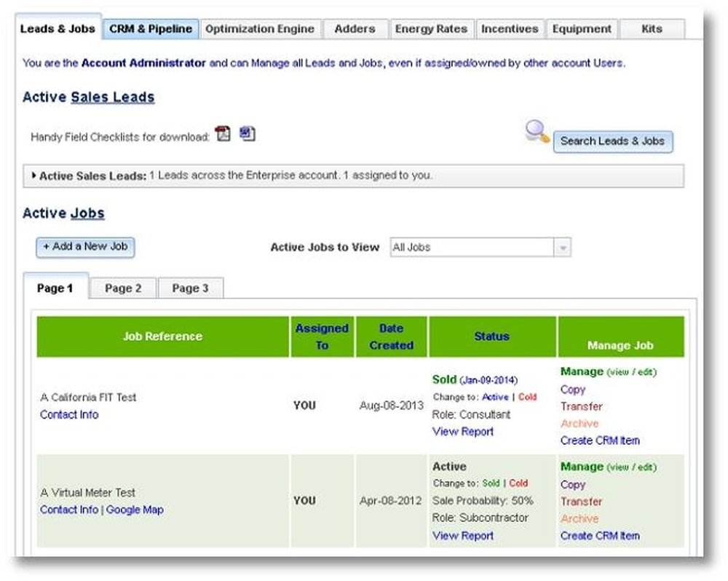Viewport: 728px width, 581px height.
Task: Open Google Map for A Virtual Meter Test
Action: click(x=135, y=510)
